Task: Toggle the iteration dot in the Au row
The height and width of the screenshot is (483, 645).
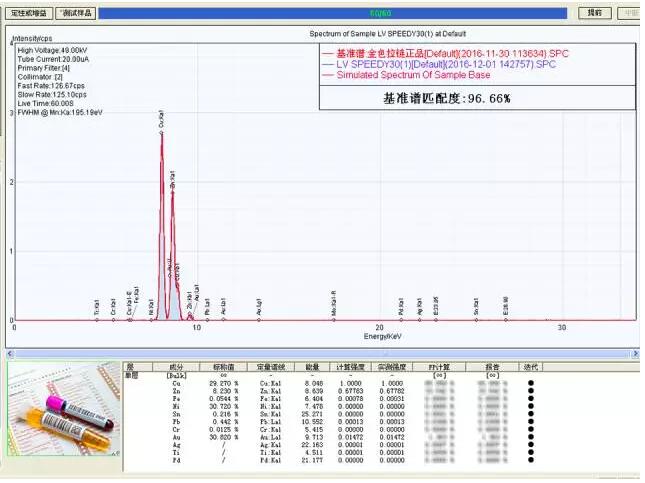Action: tap(531, 437)
